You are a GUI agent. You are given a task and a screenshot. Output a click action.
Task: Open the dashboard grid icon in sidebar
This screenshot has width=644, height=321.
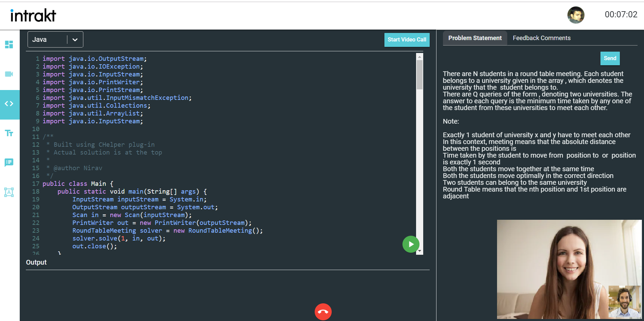pos(9,44)
